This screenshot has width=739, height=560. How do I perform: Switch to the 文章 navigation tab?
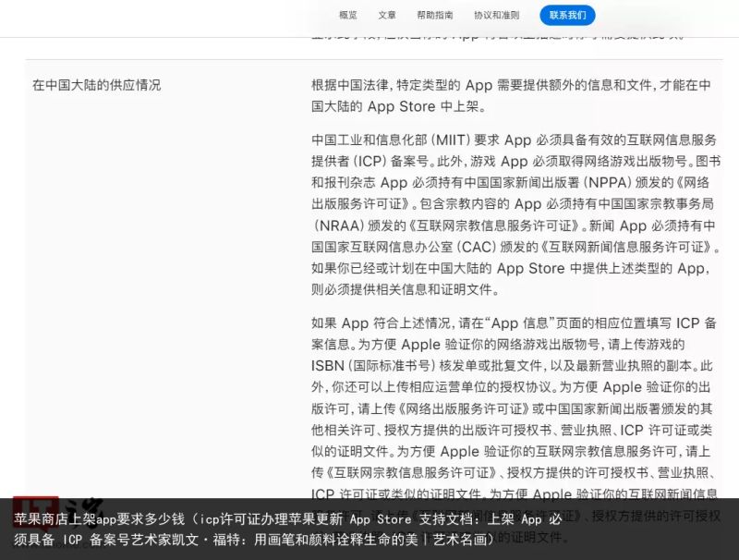[x=387, y=15]
